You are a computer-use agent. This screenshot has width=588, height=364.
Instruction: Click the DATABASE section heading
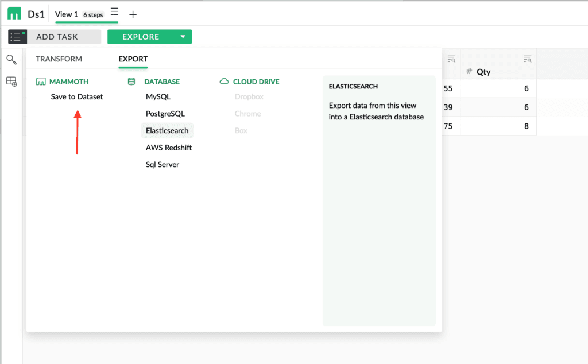click(x=162, y=82)
